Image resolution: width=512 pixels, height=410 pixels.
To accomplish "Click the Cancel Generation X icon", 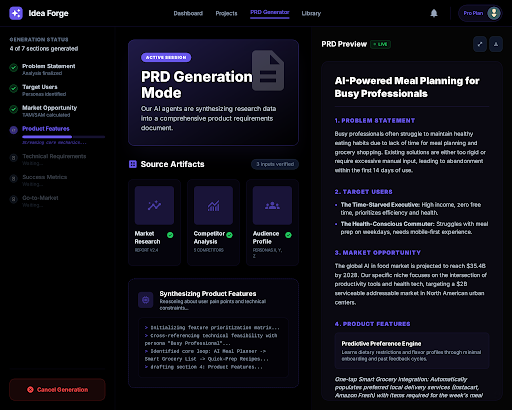I will [x=30, y=389].
